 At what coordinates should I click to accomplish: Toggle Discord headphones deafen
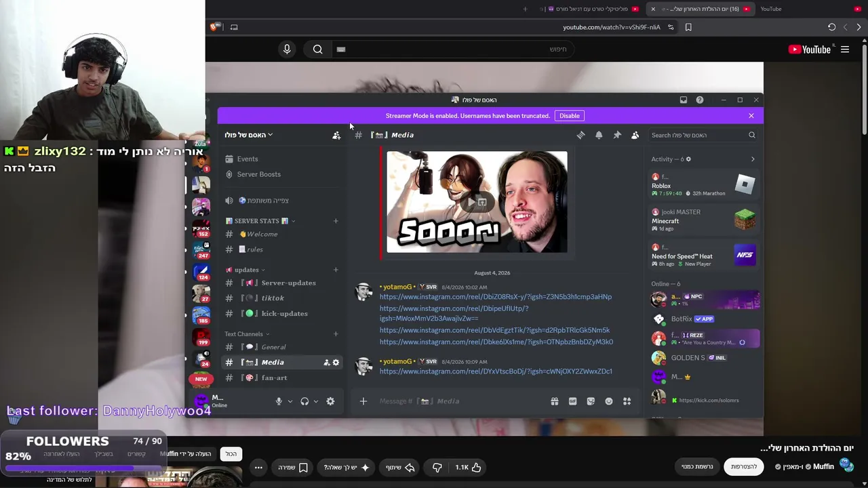(x=304, y=401)
